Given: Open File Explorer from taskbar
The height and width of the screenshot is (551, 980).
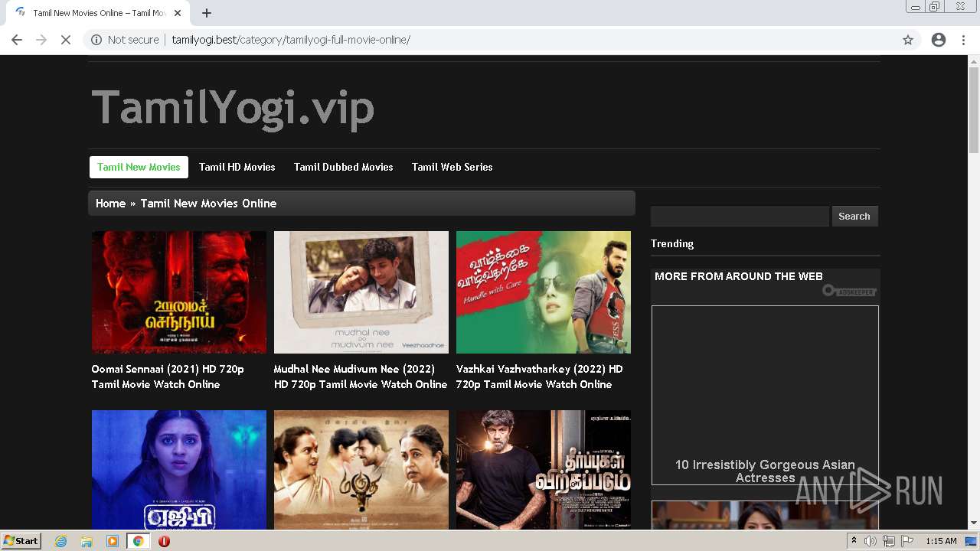Looking at the screenshot, I should (87, 541).
